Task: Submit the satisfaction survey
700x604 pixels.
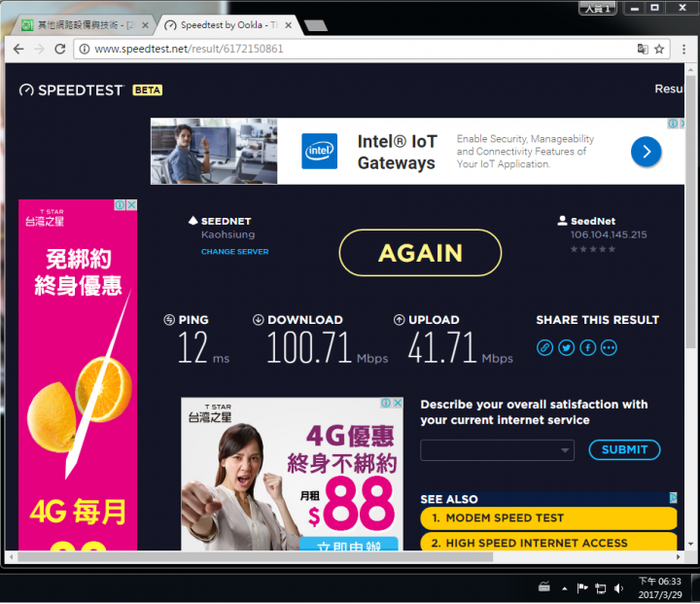Action: tap(624, 450)
